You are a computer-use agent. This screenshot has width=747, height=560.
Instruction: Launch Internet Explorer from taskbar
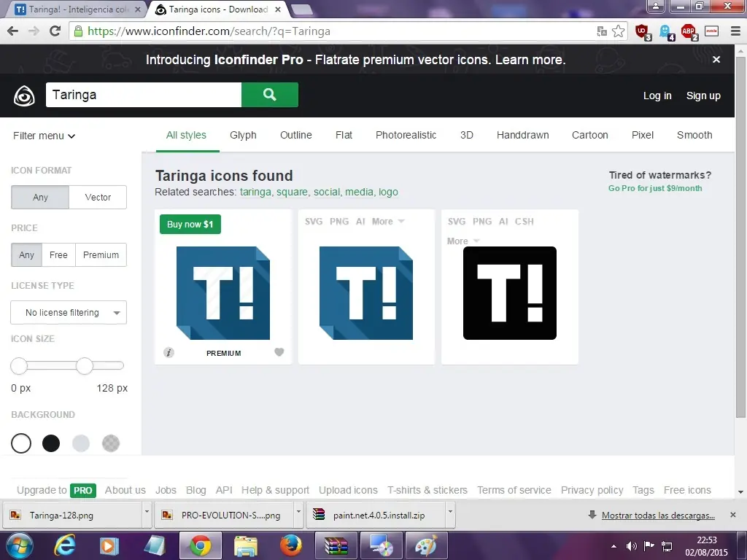point(64,545)
